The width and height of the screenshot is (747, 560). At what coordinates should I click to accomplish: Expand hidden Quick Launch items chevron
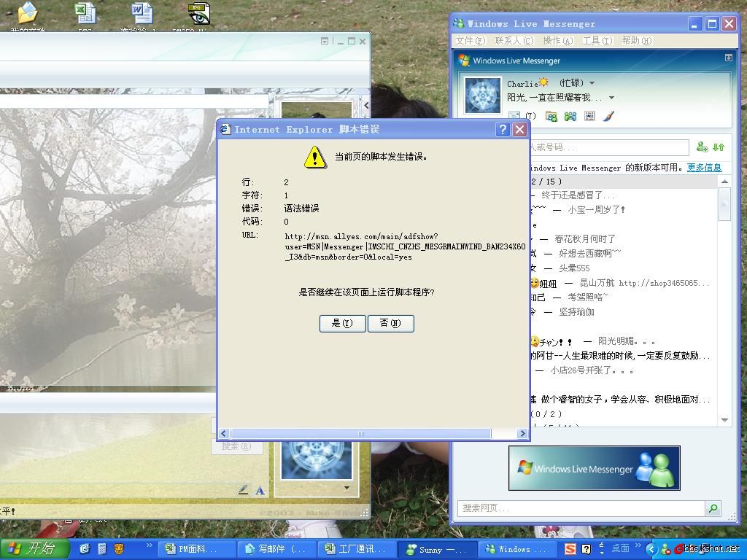149,545
